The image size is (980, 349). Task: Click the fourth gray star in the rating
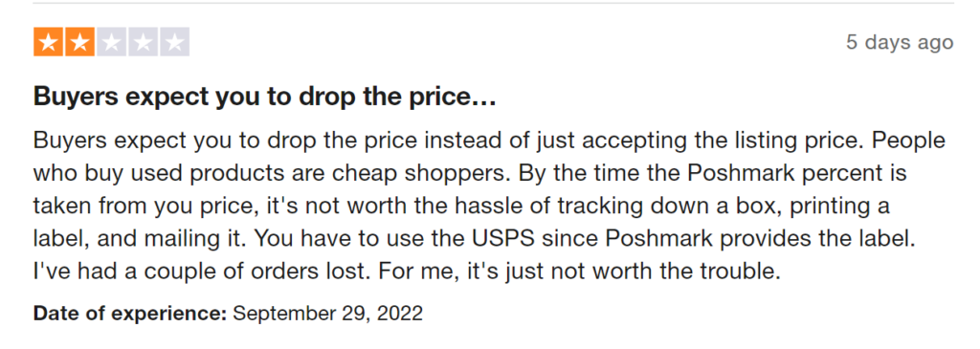coord(144,42)
